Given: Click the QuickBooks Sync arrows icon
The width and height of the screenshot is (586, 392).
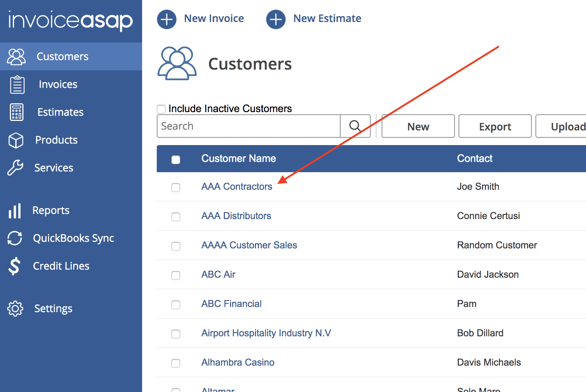Looking at the screenshot, I should pos(15,238).
